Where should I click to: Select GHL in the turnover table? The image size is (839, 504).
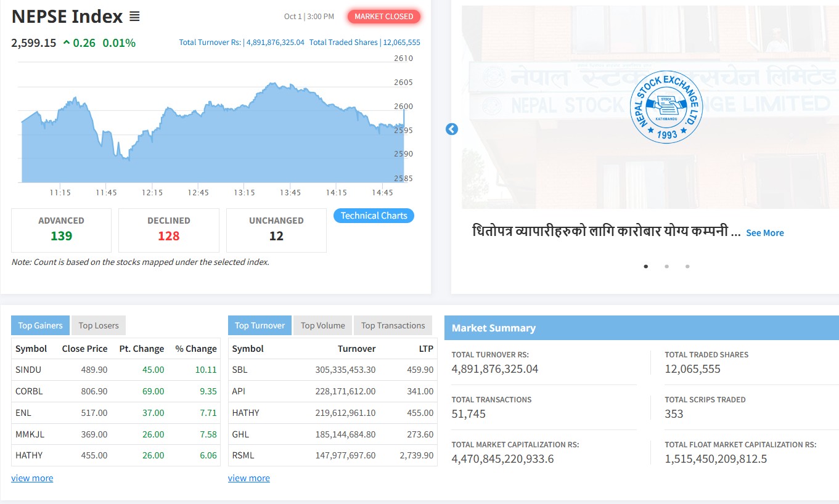click(240, 434)
